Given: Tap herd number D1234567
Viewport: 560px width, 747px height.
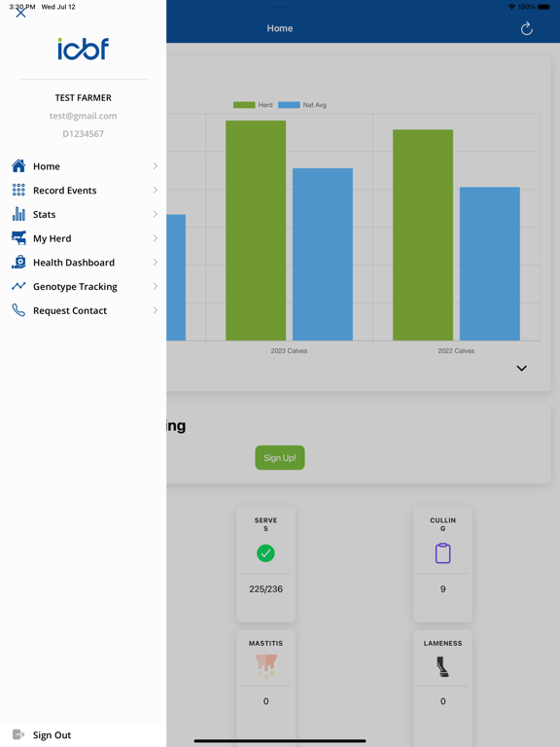Looking at the screenshot, I should point(84,134).
